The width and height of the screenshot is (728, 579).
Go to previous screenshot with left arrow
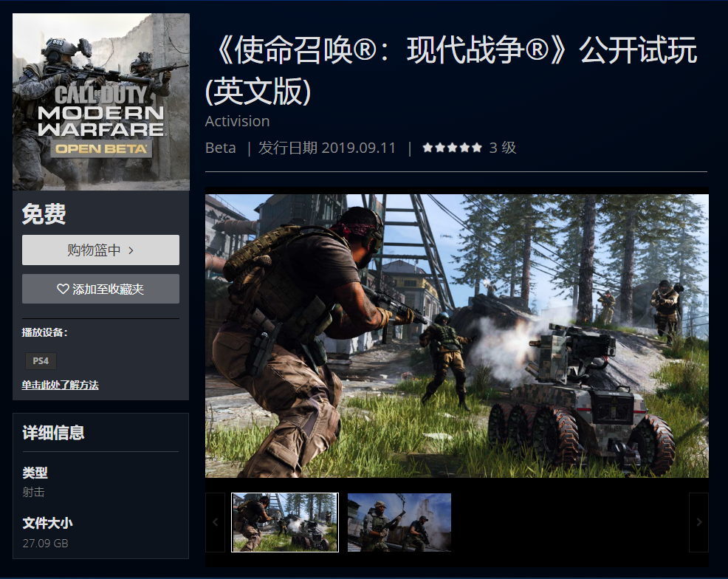coord(215,522)
